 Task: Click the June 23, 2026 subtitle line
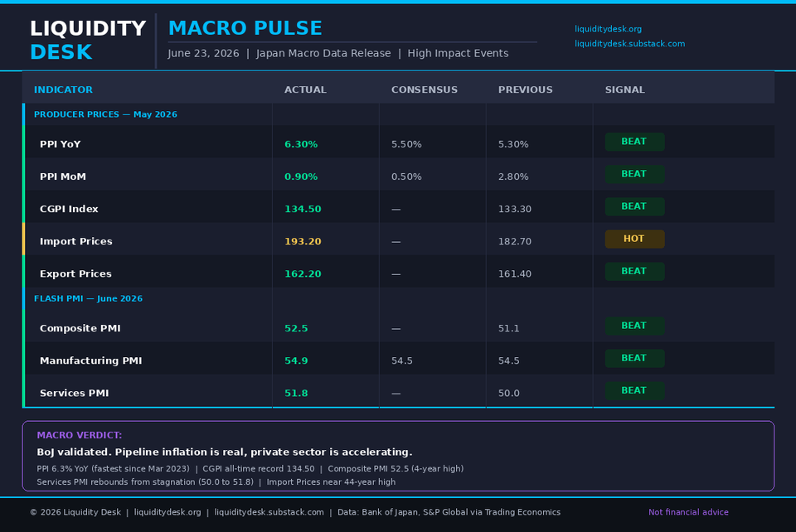click(x=338, y=53)
